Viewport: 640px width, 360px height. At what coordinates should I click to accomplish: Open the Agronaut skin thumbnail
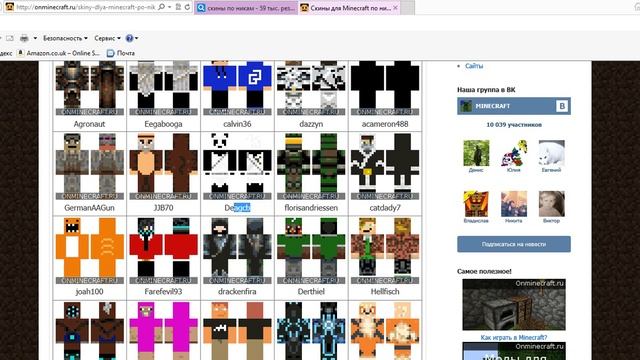89,88
